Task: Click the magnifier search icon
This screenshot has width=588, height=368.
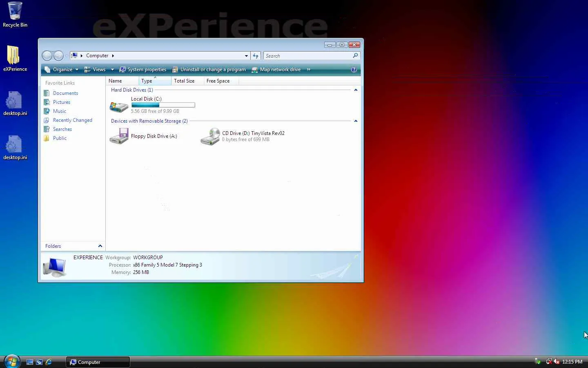Action: coord(355,56)
